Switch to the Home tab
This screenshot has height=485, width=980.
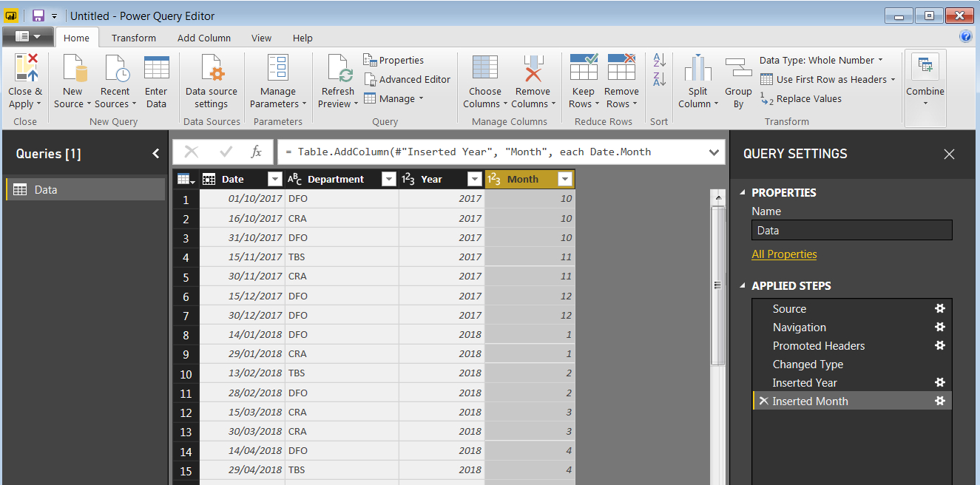(x=76, y=38)
